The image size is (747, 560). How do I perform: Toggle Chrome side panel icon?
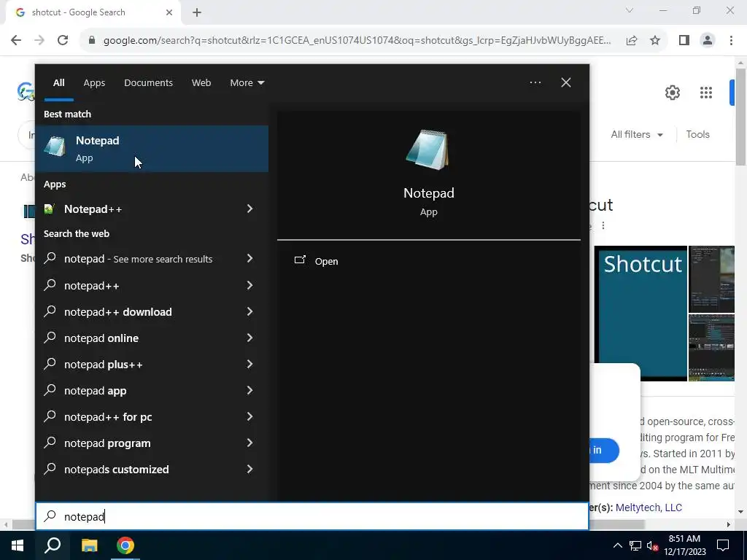click(684, 41)
